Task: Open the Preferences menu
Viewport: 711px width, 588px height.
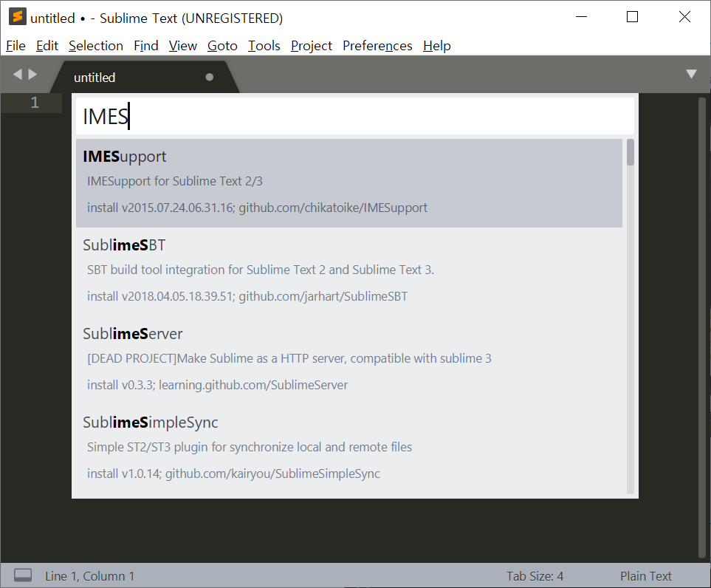Action: (377, 46)
